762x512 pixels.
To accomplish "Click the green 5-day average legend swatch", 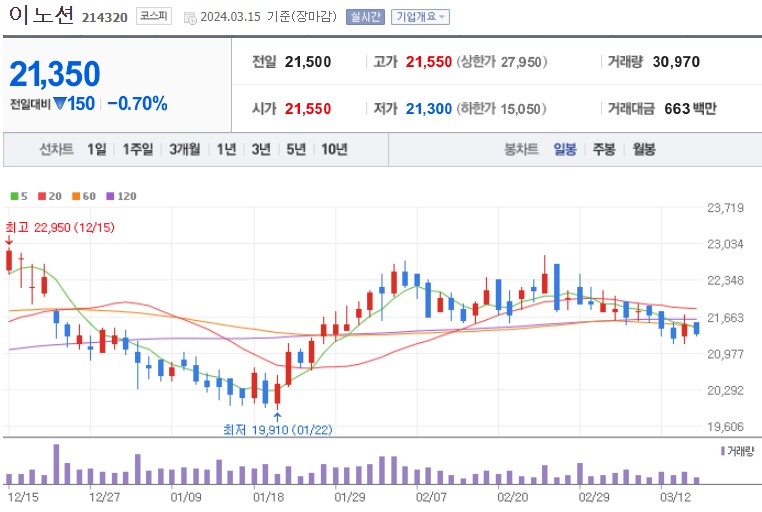I will pyautogui.click(x=14, y=196).
